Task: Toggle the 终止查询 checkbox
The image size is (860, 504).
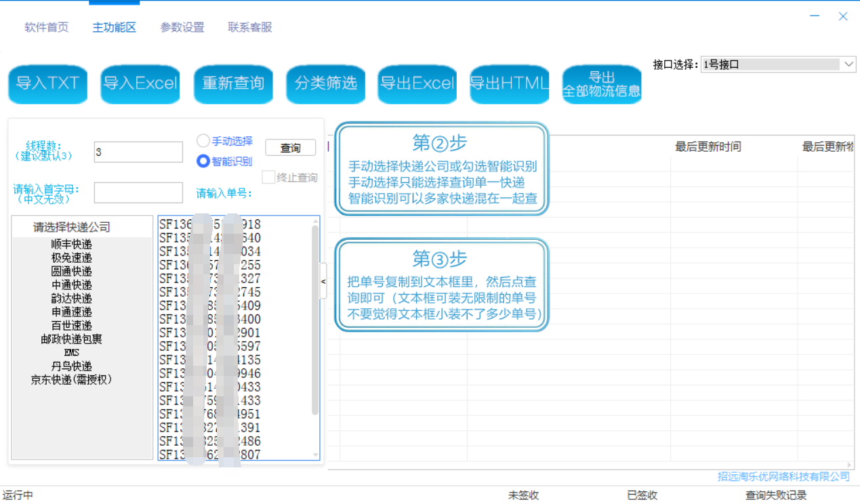Action: click(268, 177)
